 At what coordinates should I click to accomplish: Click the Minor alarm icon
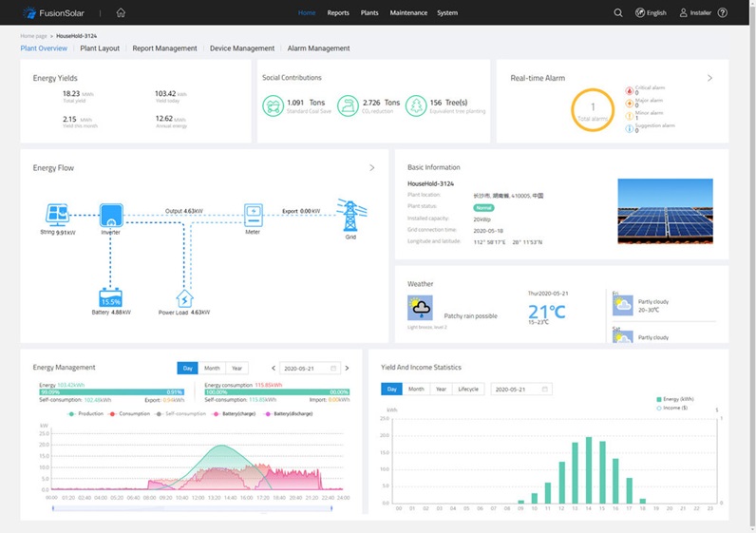629,116
